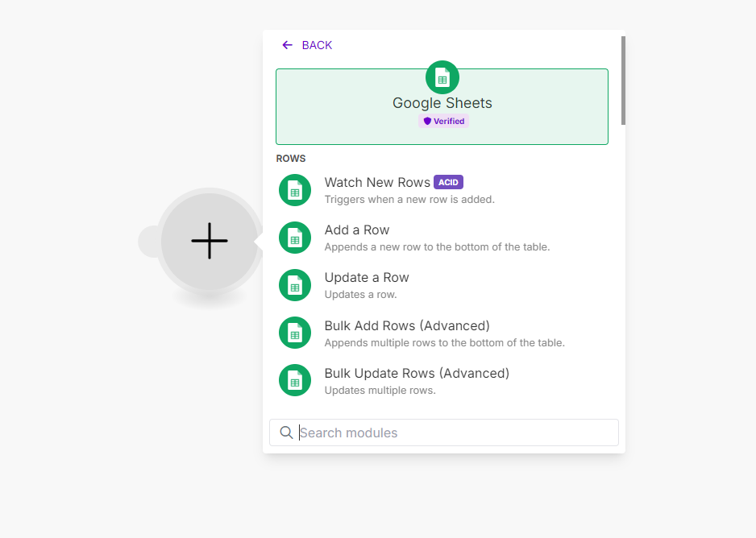Click the search magnifier icon
The width and height of the screenshot is (756, 538).
[x=286, y=432]
